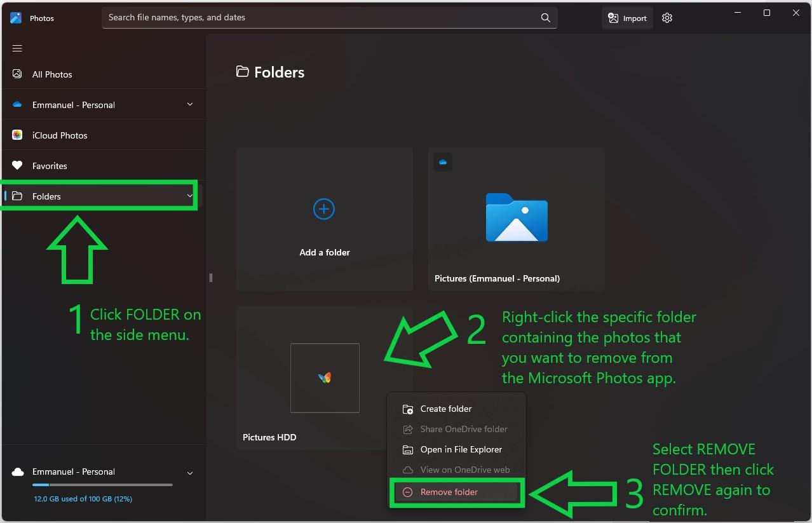Click the Folders sidebar folder icon
The width and height of the screenshot is (812, 523).
coord(18,196)
